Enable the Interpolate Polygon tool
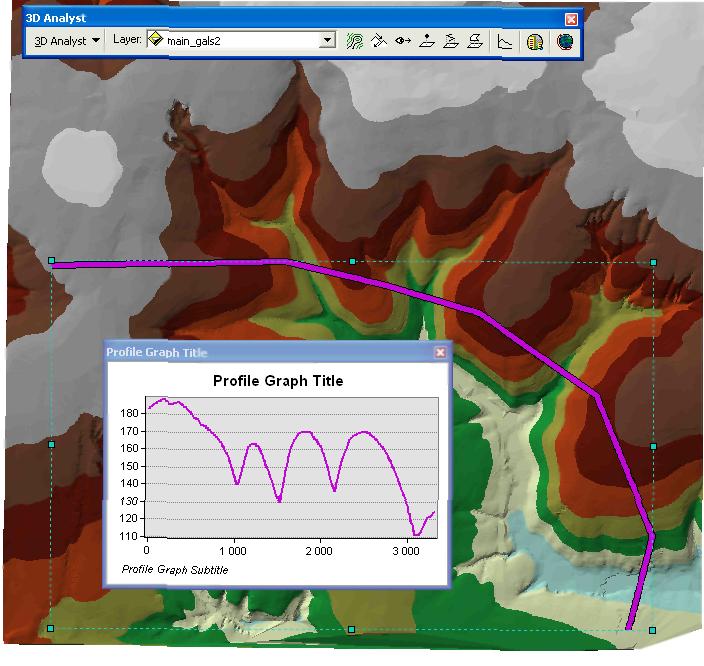The height and width of the screenshot is (666, 704). (476, 41)
